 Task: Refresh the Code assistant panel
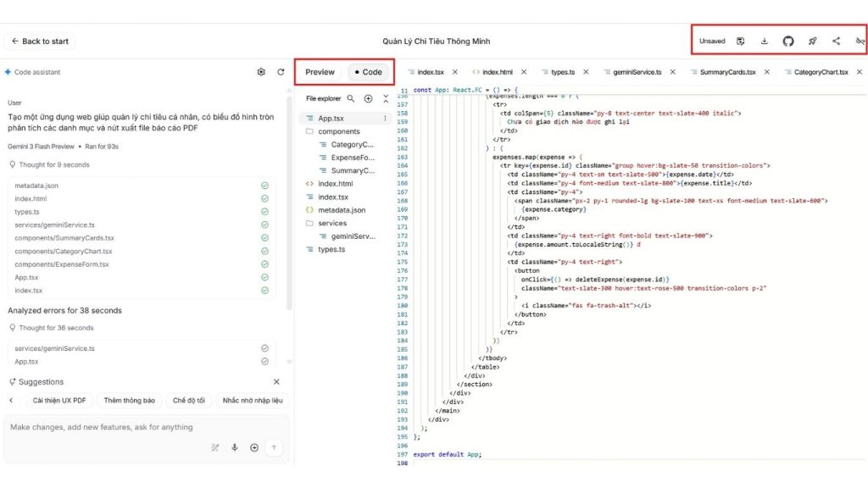click(280, 72)
